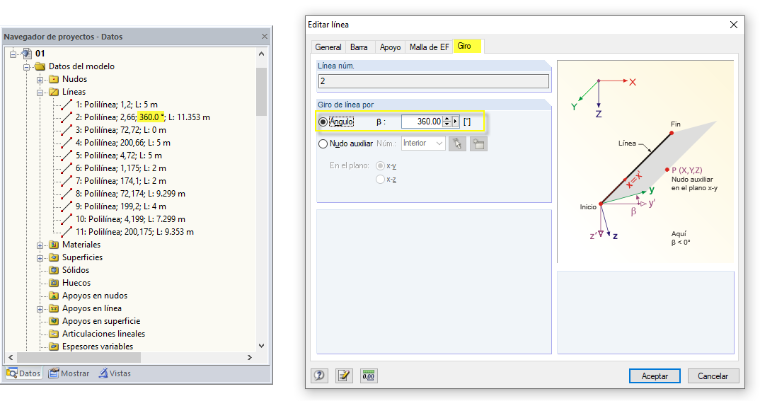Click the navigator vertical scrollbar thumb
This screenshot has width=760, height=402.
261,92
